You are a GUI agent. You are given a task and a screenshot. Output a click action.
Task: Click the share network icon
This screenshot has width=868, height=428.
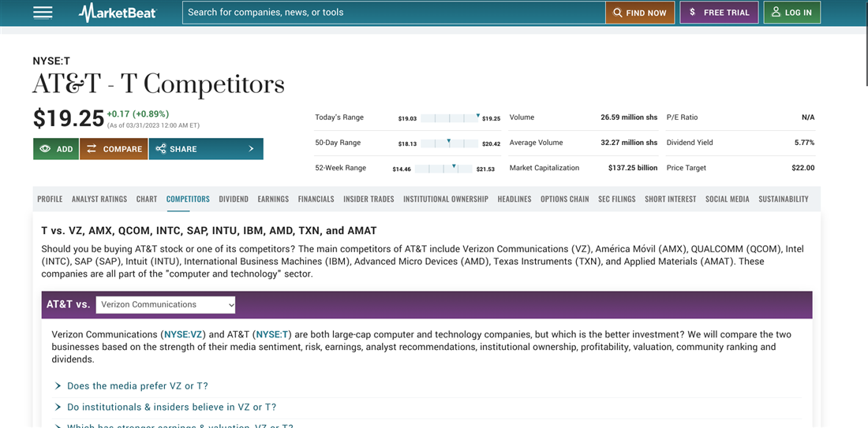160,149
